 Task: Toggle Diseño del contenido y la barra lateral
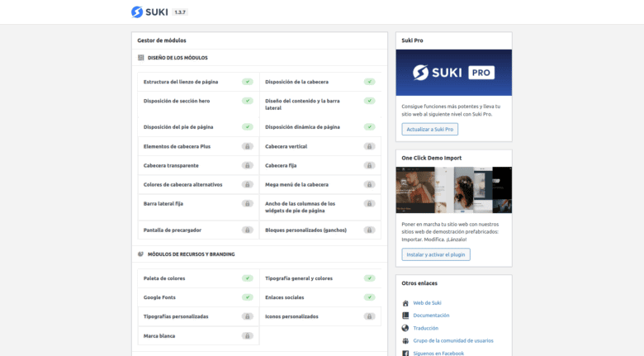point(369,101)
